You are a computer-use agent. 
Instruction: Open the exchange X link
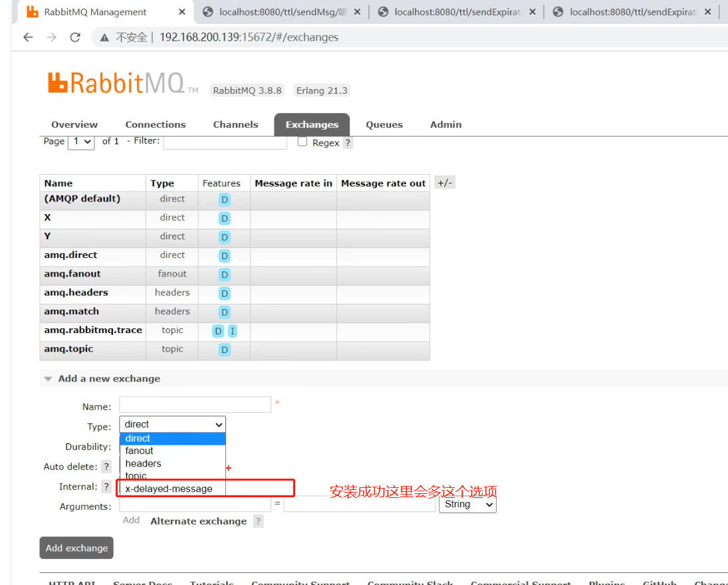point(47,217)
